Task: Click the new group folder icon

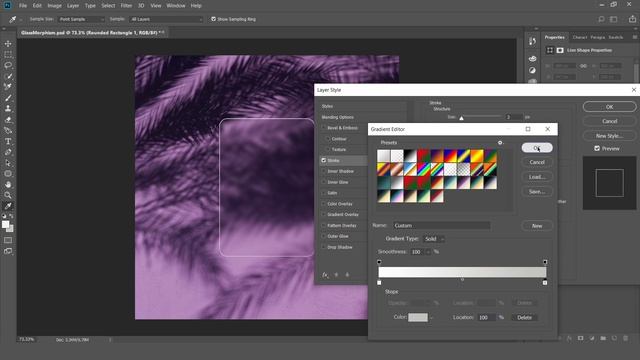Action: coord(603,338)
